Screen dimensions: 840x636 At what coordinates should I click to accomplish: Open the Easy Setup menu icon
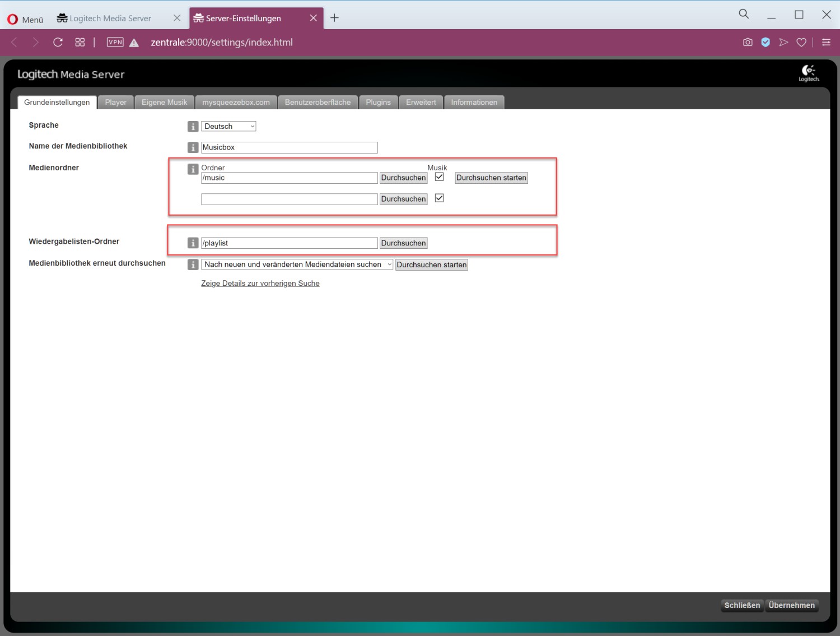826,42
